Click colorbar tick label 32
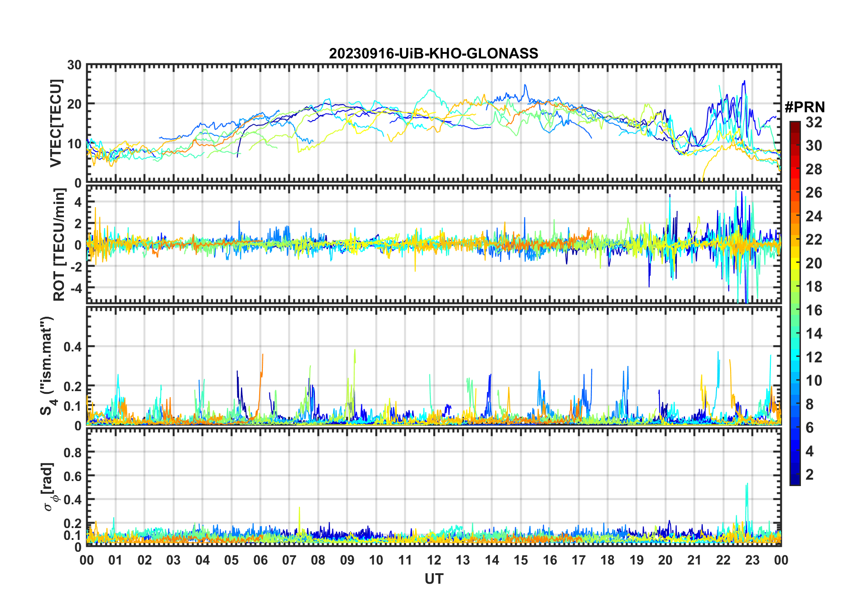The height and width of the screenshot is (607, 868). [814, 122]
